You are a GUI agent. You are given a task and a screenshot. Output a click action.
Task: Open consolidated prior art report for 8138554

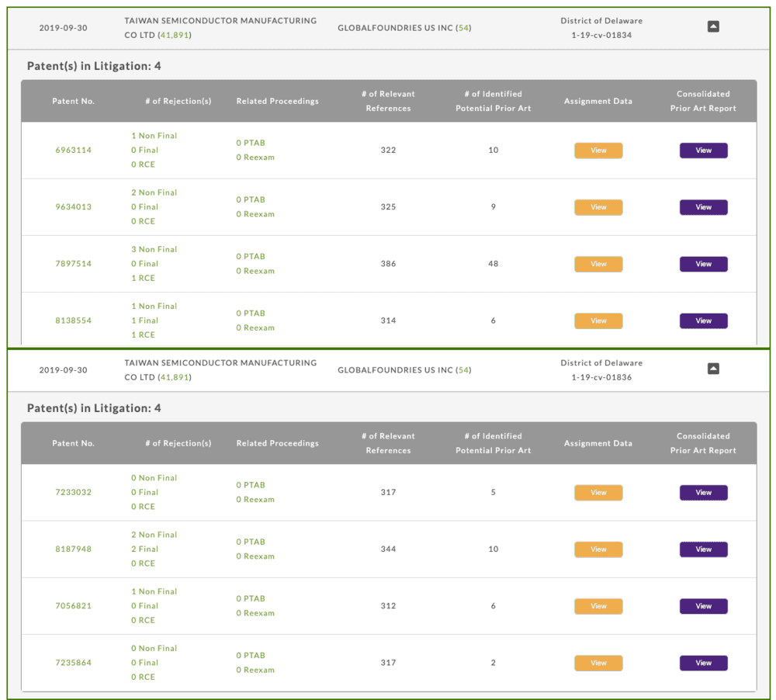703,321
